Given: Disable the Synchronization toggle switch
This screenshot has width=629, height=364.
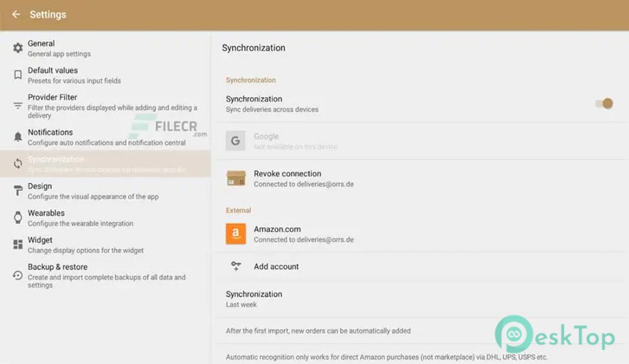Looking at the screenshot, I should click(x=603, y=104).
